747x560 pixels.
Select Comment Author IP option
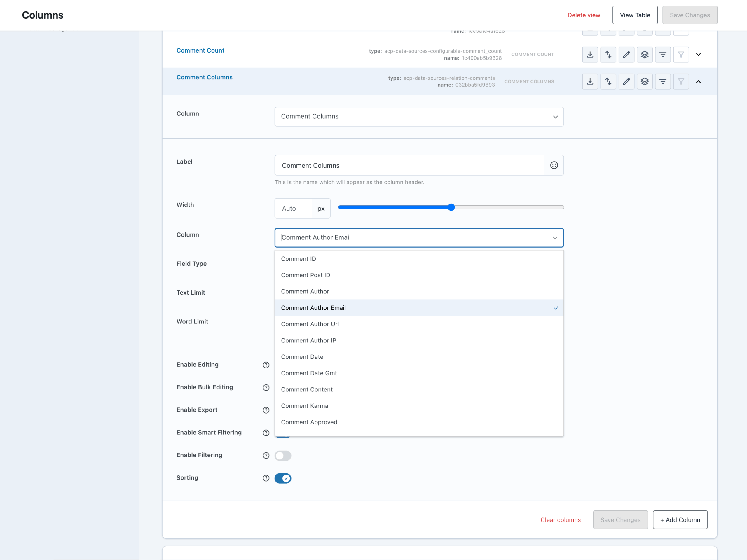click(308, 340)
